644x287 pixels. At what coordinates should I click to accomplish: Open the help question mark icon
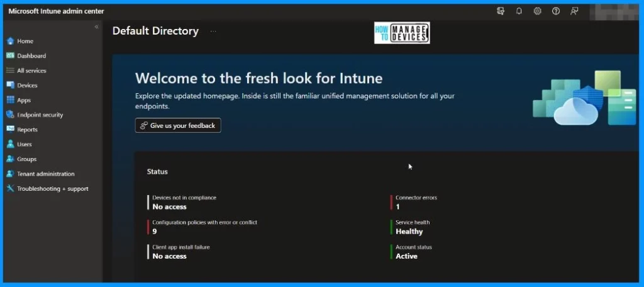[x=556, y=11]
